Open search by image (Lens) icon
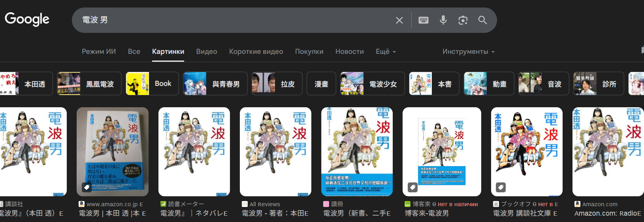The width and height of the screenshot is (644, 222). click(x=463, y=20)
